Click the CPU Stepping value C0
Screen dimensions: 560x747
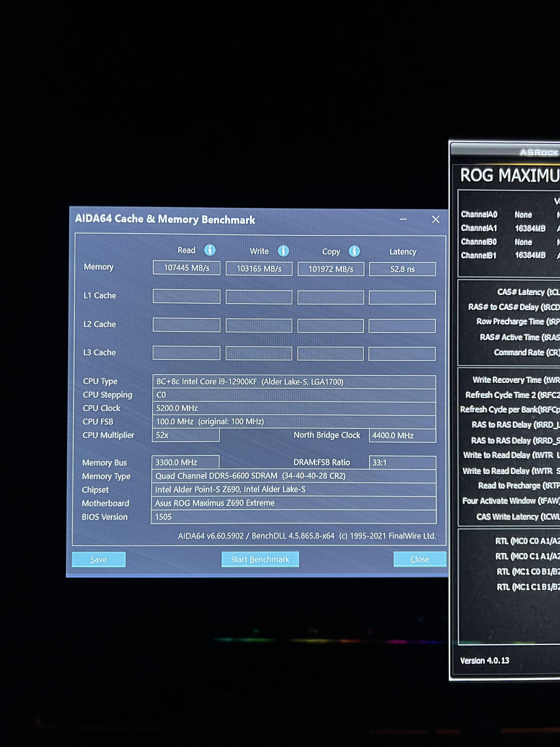(294, 395)
